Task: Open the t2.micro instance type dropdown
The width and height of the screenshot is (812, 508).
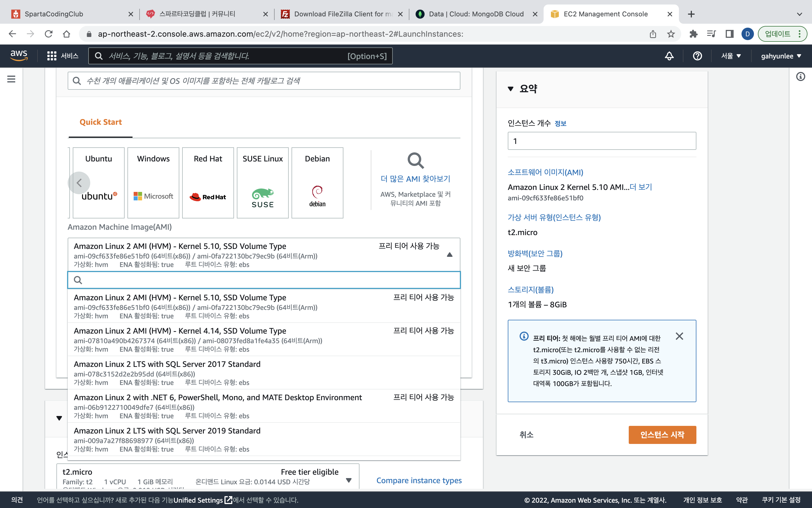Action: tap(349, 480)
